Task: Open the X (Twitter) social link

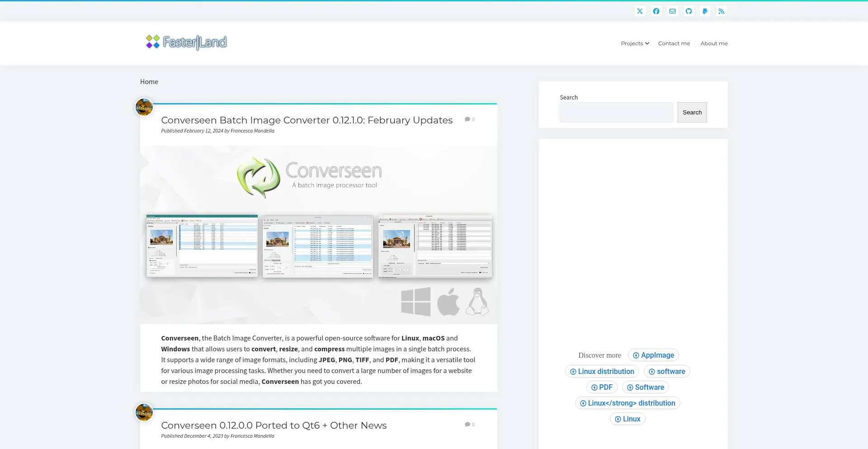Action: pyautogui.click(x=640, y=11)
